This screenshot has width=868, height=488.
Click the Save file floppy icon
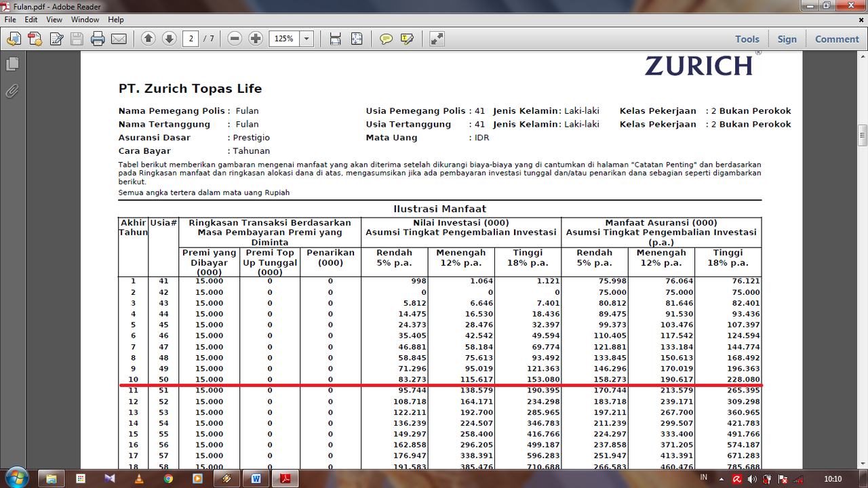tap(77, 39)
